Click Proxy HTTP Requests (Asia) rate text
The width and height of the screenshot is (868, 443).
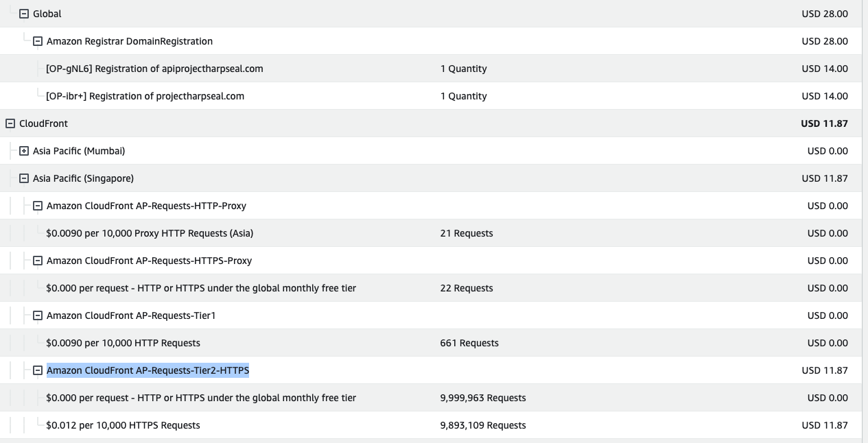(150, 233)
